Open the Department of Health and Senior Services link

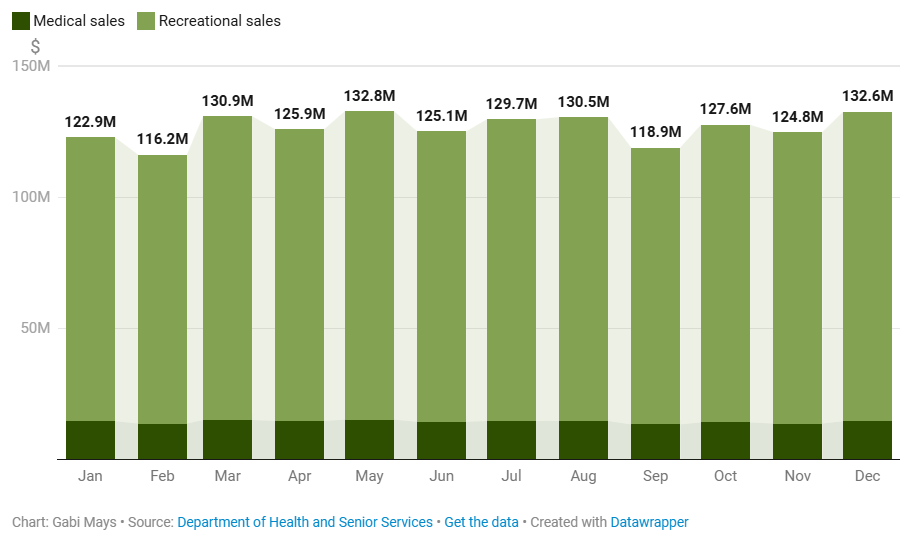pos(305,522)
